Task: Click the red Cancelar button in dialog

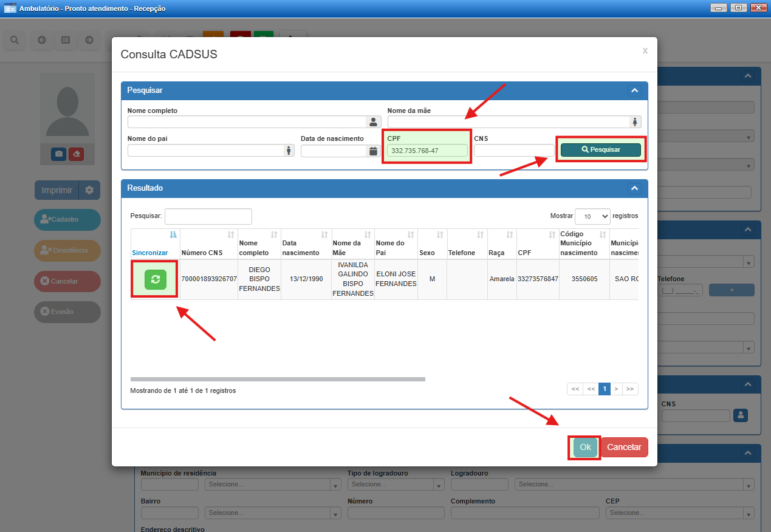Action: (x=624, y=447)
